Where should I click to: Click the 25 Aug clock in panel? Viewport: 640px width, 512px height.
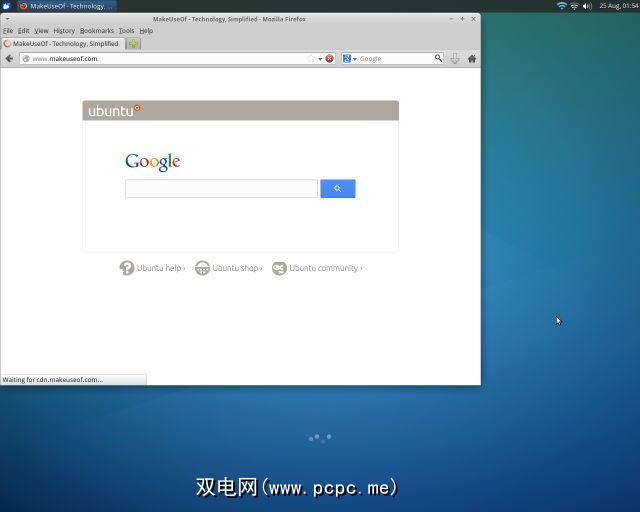tap(619, 6)
